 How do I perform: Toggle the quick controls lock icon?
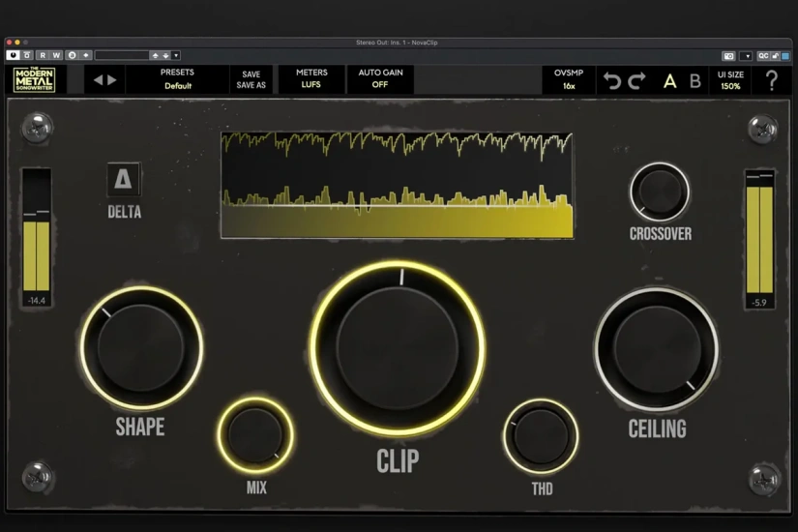[x=775, y=56]
